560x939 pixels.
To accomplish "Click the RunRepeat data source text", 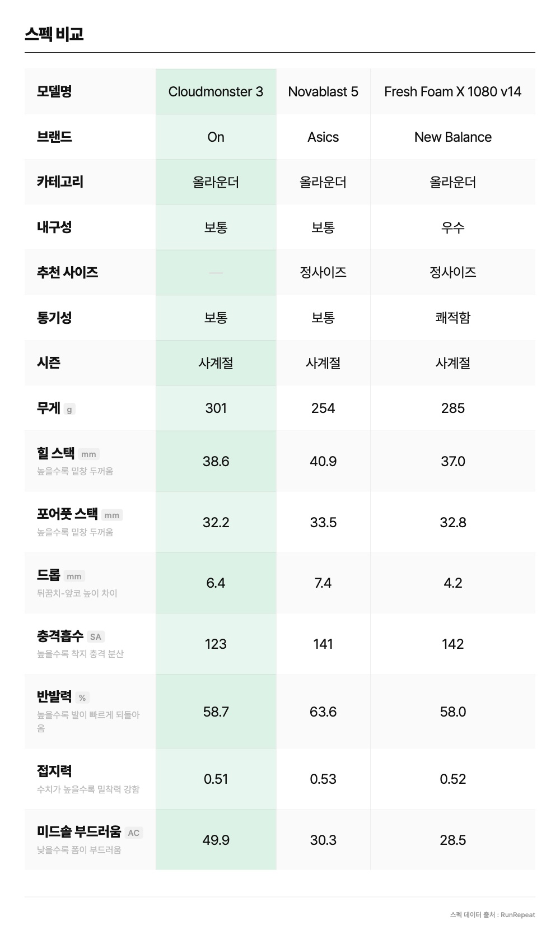I will pos(492,914).
